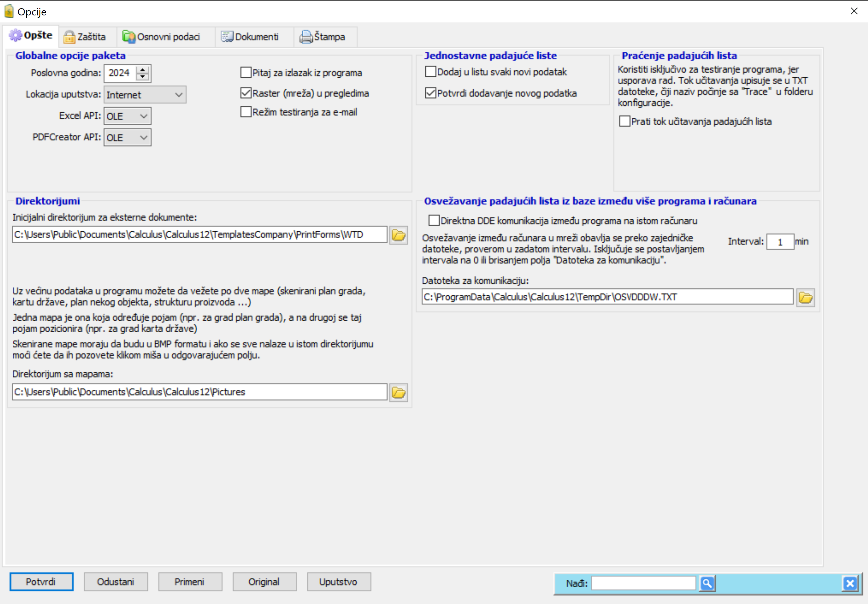This screenshot has height=604, width=868.
Task: Click the Dokumenti tab icon
Action: [x=227, y=37]
